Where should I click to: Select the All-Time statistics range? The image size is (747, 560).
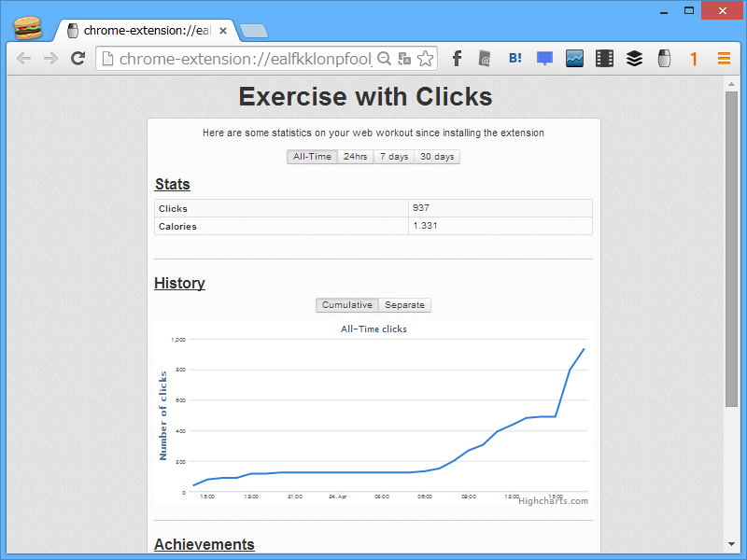point(312,157)
